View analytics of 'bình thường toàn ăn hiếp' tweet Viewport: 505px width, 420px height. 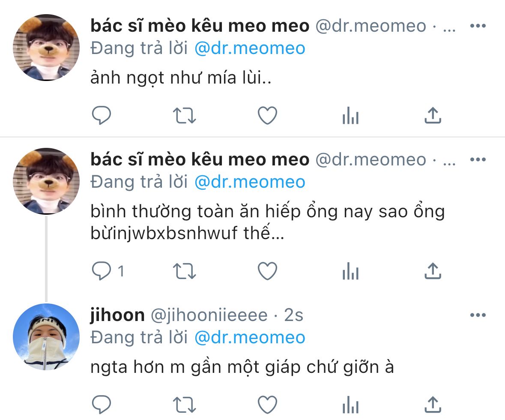point(350,271)
